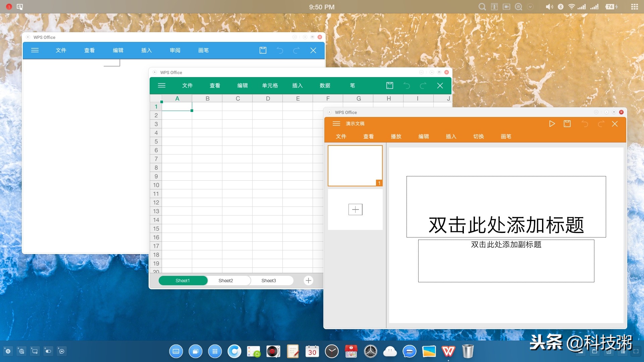Switch to the Sheet2 tab
644x362 pixels.
click(x=226, y=281)
